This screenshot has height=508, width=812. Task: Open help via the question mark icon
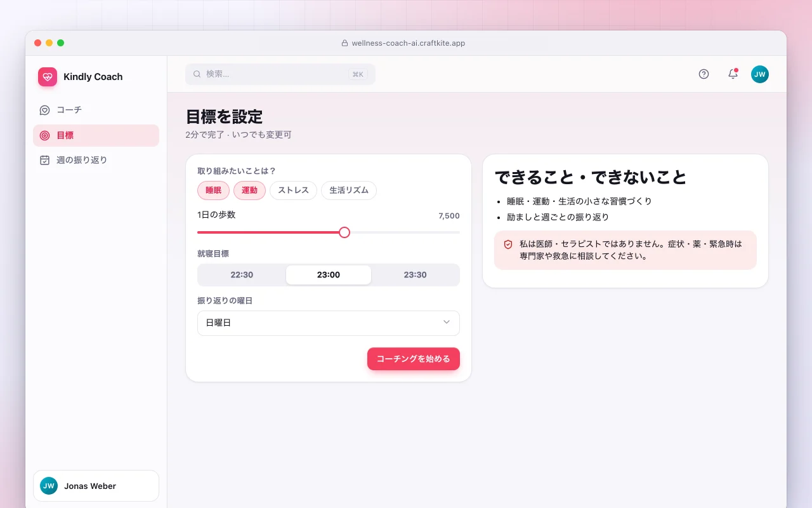point(704,74)
